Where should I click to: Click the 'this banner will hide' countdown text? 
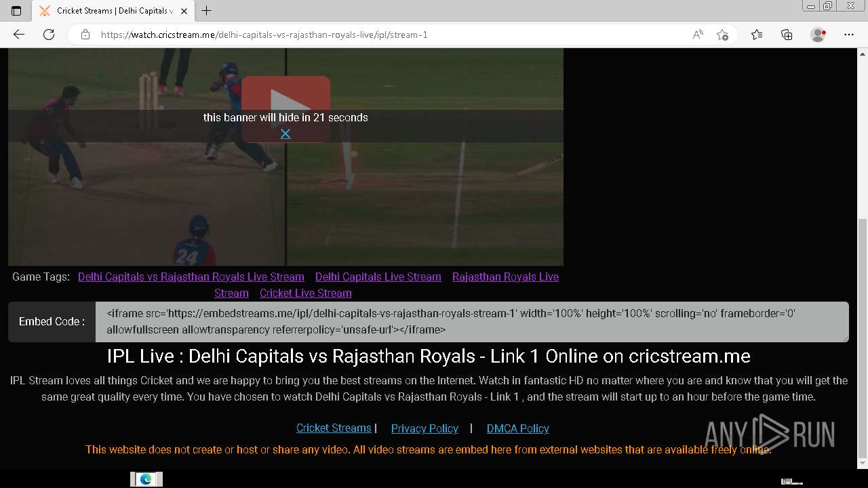click(285, 117)
